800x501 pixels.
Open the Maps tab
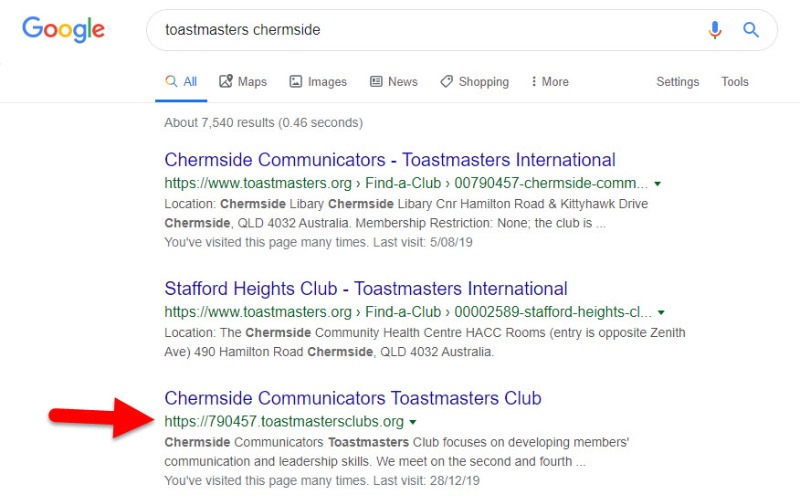[243, 82]
